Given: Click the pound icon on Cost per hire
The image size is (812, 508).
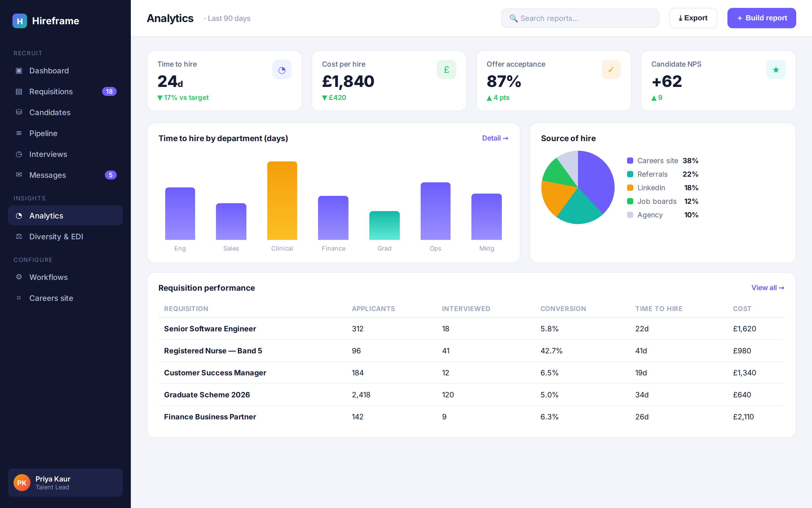Looking at the screenshot, I should pos(447,69).
